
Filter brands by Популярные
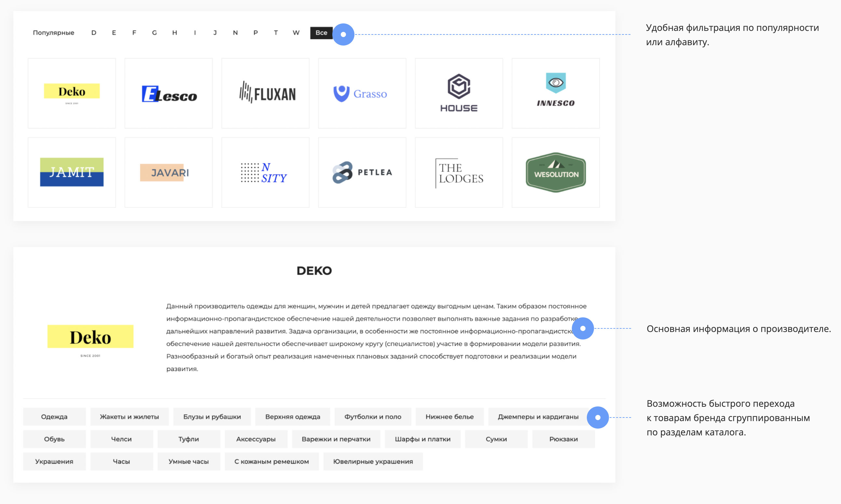pos(53,33)
